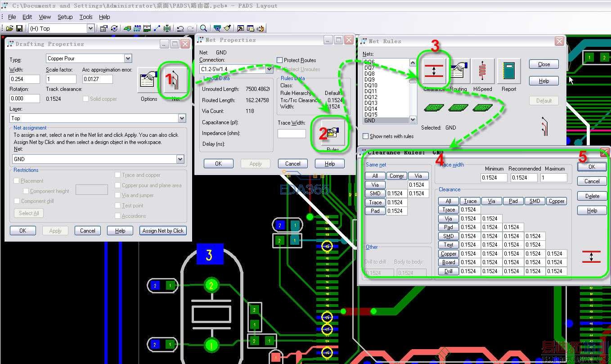Expand the toolbar layer dropdown showing (H) Top
The width and height of the screenshot is (611, 364).
point(90,28)
